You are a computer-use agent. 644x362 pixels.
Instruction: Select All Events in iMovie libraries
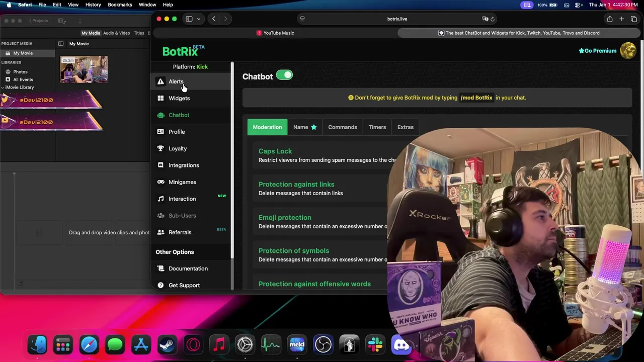23,79
